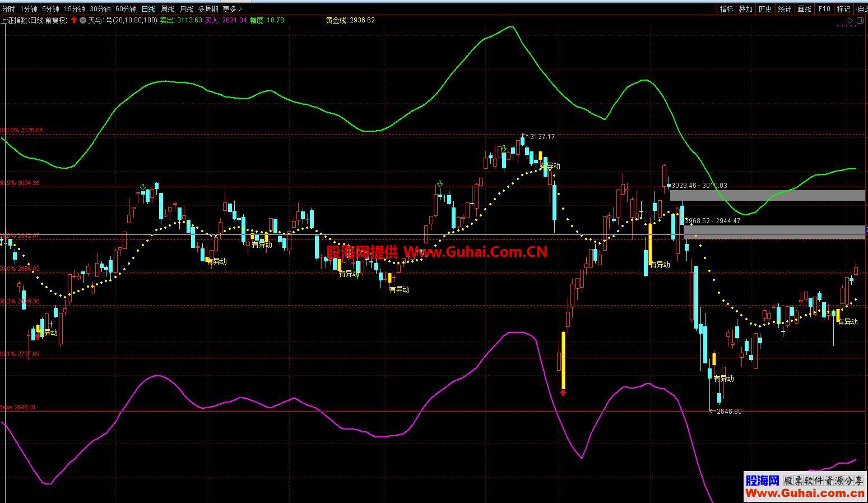
Task: Click the 买入: 2621.34 value
Action: [x=226, y=20]
